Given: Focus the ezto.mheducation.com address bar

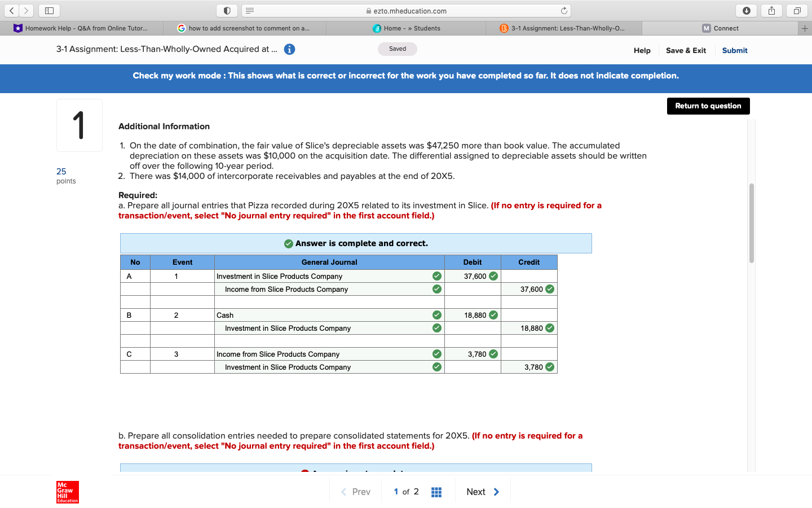Looking at the screenshot, I should point(406,11).
